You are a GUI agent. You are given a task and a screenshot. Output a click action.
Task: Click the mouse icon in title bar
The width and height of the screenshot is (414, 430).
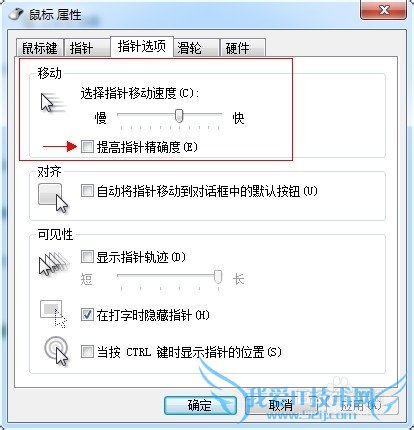(x=16, y=14)
